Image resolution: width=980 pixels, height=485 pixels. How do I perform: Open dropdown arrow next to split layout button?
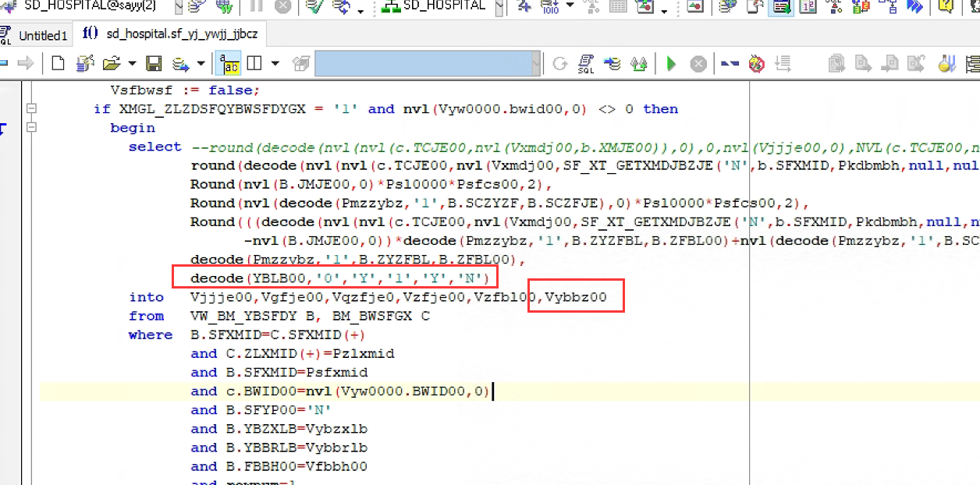[275, 63]
